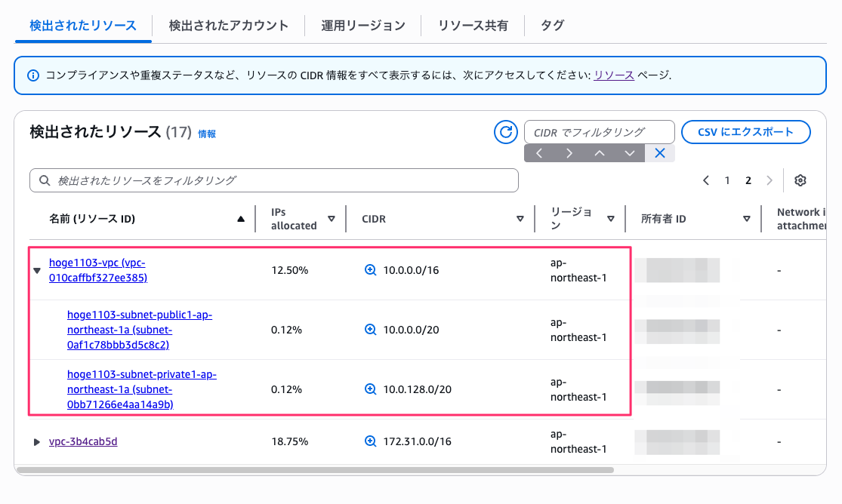Click the magnifier icon beside 10.0.128.0/20
Image resolution: width=842 pixels, height=504 pixels.
(x=370, y=389)
